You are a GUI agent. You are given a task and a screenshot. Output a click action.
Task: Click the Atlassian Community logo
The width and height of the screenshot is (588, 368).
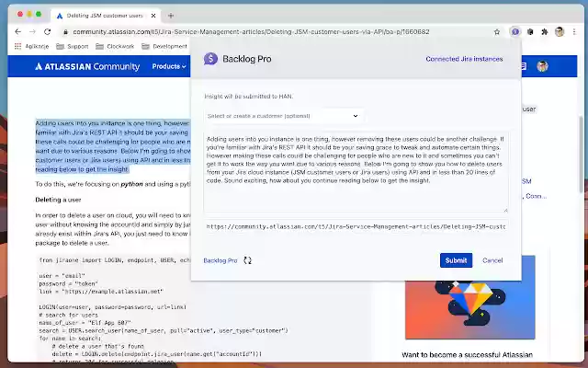pos(87,66)
